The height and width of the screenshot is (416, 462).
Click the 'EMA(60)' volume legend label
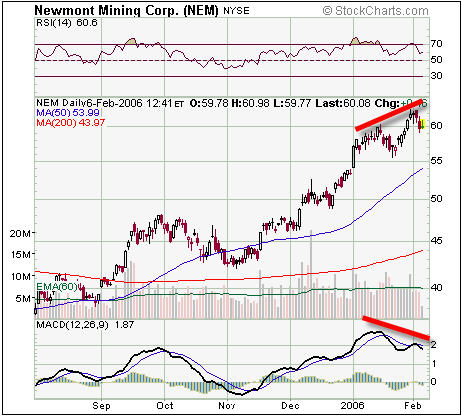(x=56, y=286)
